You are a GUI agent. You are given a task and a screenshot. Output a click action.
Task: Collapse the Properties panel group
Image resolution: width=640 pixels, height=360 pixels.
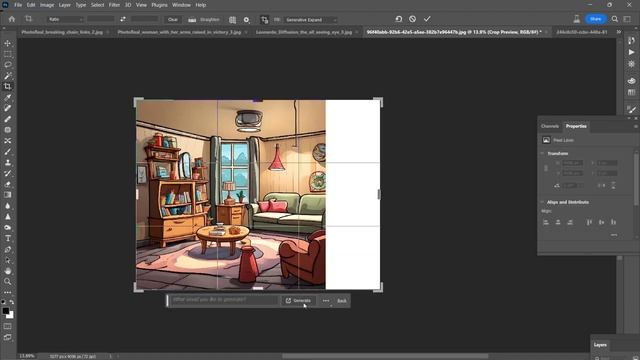tap(629, 118)
